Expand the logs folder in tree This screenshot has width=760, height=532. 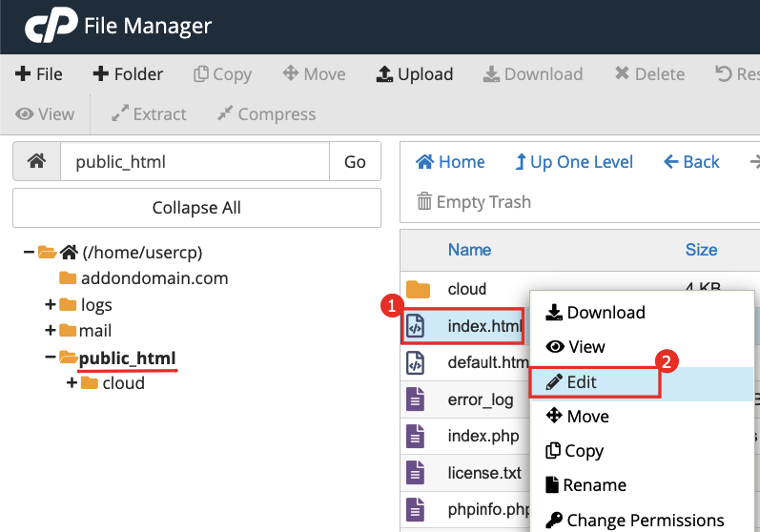pyautogui.click(x=50, y=305)
